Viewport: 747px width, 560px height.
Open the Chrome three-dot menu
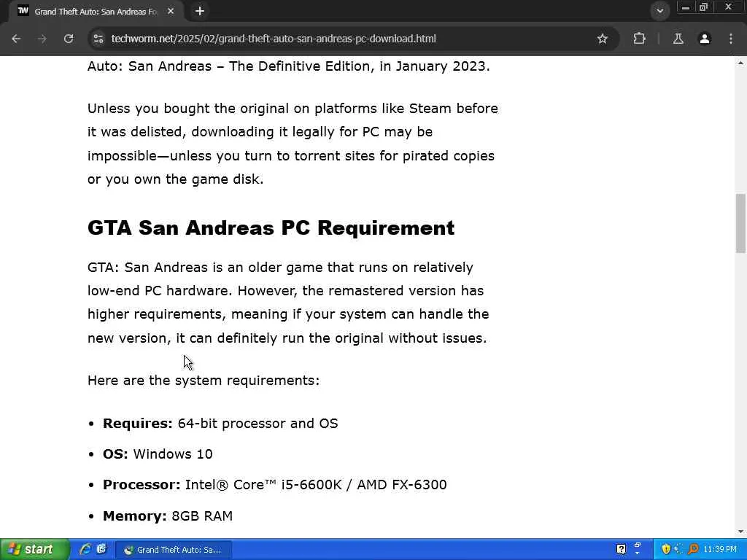coord(731,39)
